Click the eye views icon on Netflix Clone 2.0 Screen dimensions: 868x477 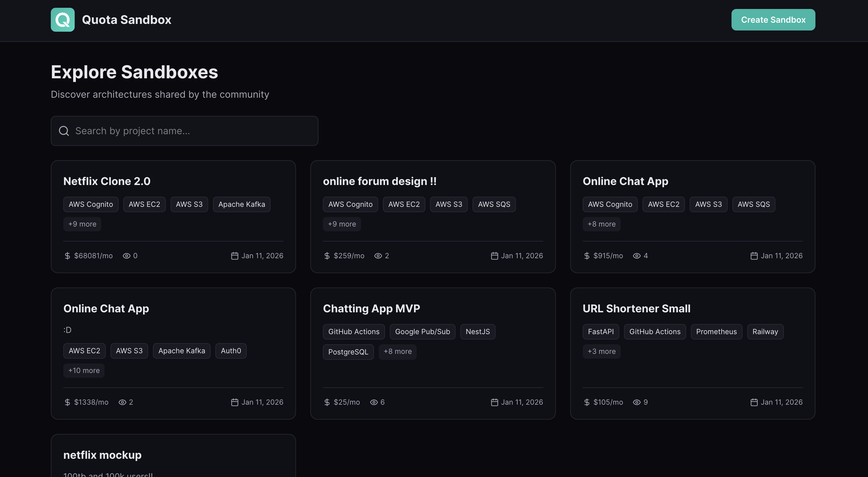(126, 256)
